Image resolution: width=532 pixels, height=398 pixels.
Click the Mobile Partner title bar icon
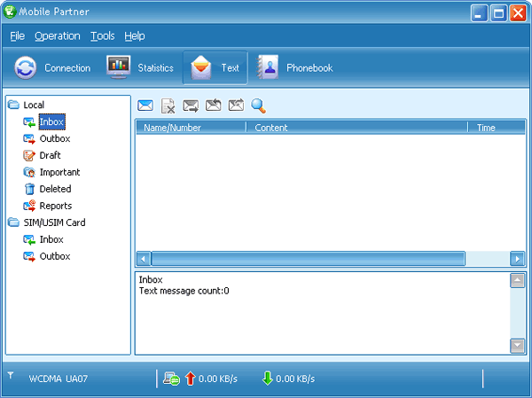pyautogui.click(x=10, y=12)
